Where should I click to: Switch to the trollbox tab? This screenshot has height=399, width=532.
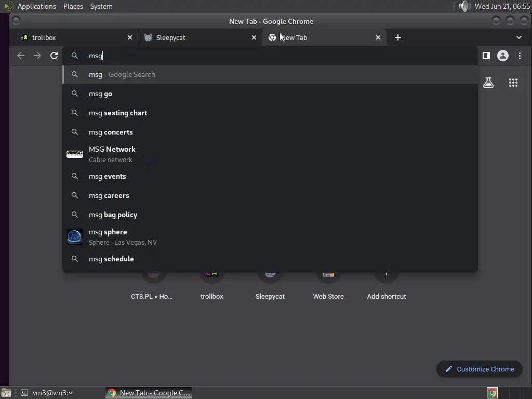(75, 37)
